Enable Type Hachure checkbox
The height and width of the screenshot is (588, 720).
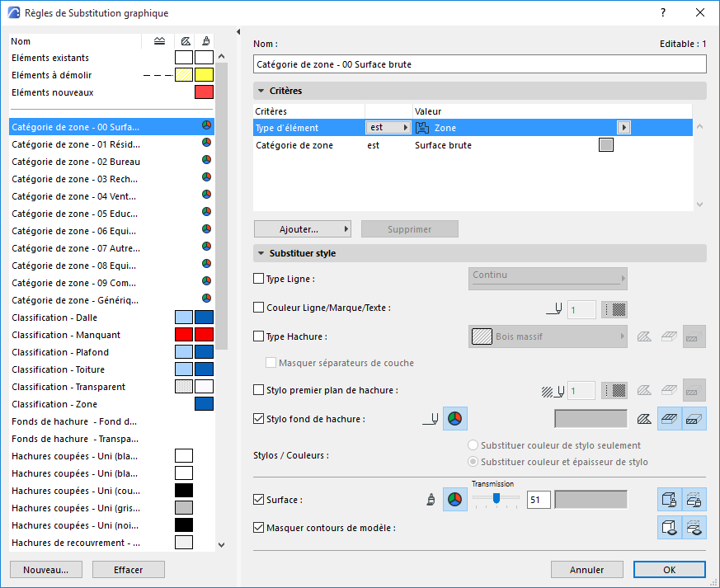[x=258, y=336]
